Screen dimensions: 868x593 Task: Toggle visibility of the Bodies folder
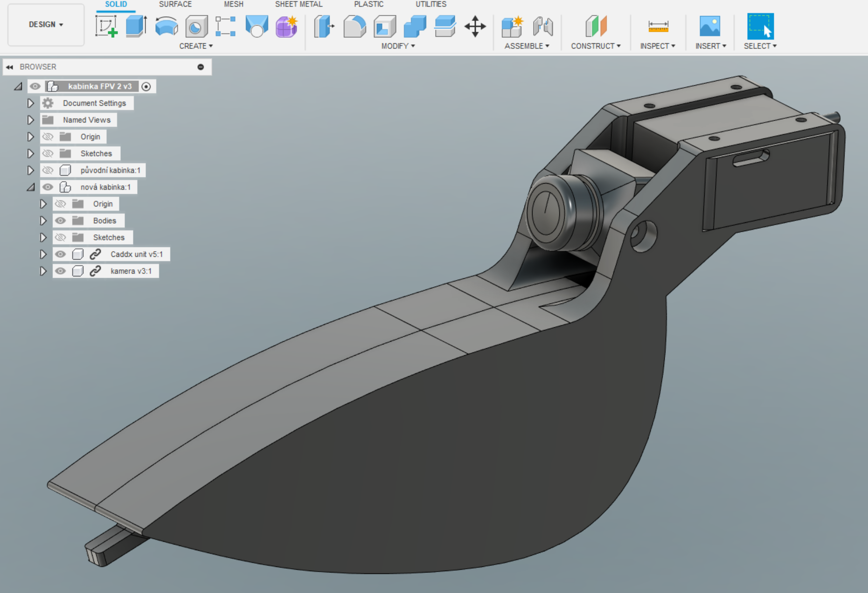(x=60, y=221)
